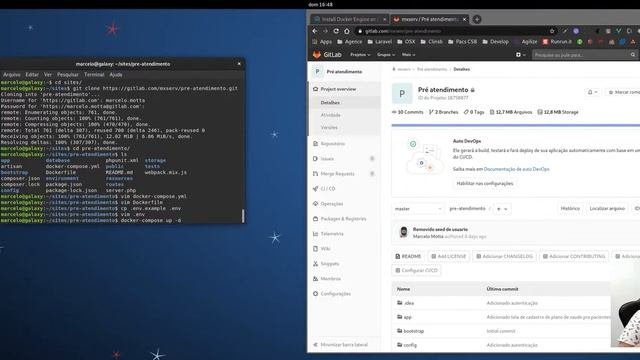
Task: Click the Localizar arquivo button
Action: point(607,209)
